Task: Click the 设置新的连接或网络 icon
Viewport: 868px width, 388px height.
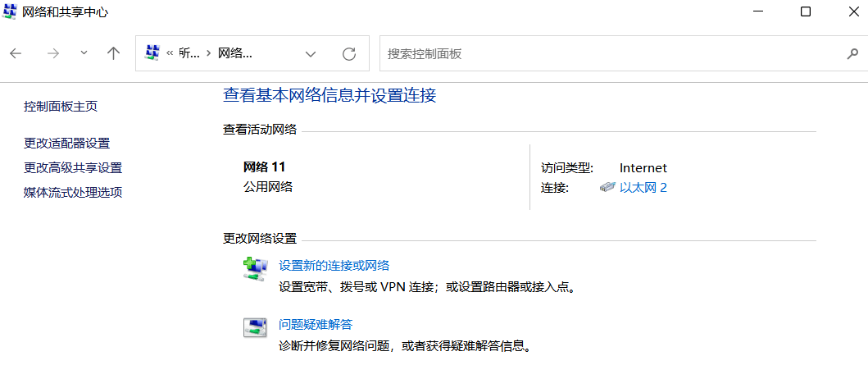Action: click(x=255, y=269)
